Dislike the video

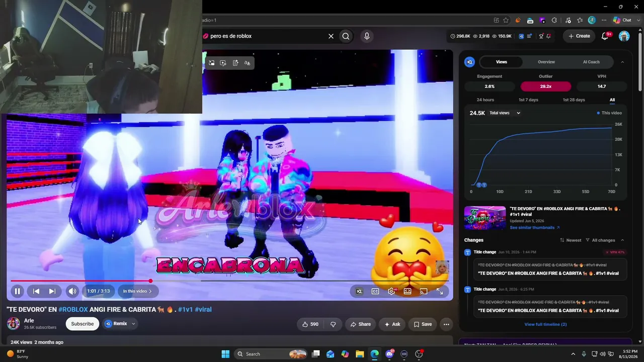[333, 324]
